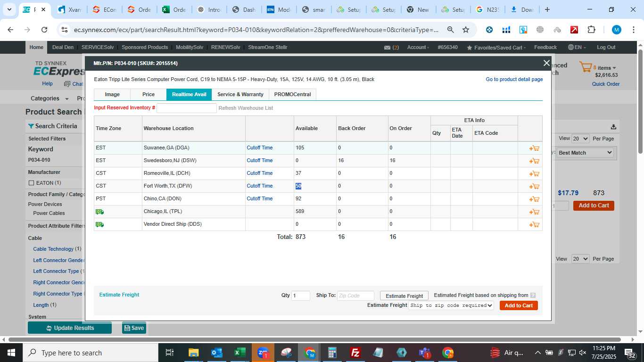Click the Input Reserved Inventory field
Screen dimensions: 644x362
click(187, 108)
